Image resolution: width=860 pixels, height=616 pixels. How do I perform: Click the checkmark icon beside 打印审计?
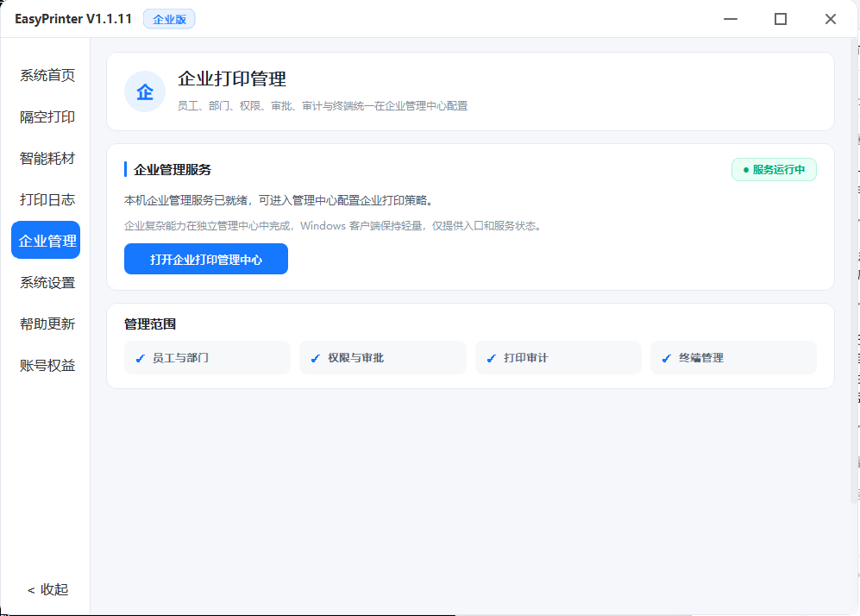(492, 358)
